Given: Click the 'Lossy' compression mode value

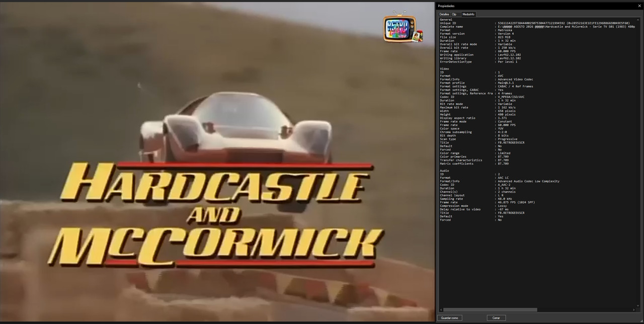Looking at the screenshot, I should click(503, 206).
